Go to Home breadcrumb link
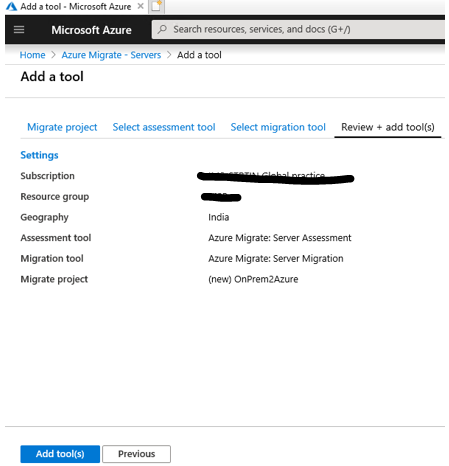Screen dimensions: 449x466 coord(32,55)
